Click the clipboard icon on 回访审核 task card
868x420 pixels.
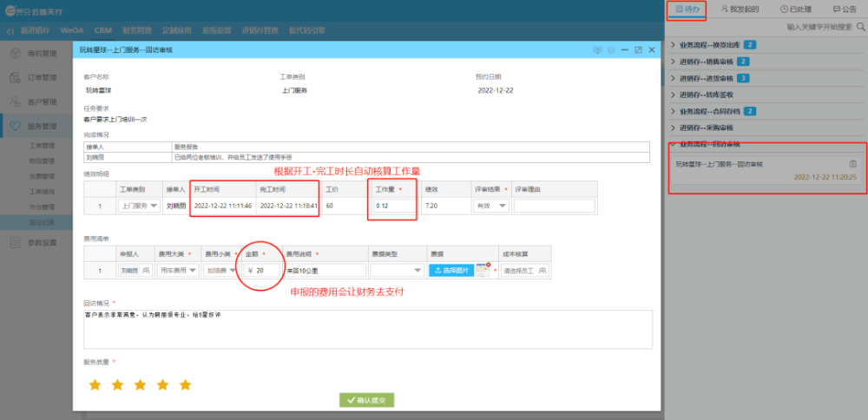(853, 164)
